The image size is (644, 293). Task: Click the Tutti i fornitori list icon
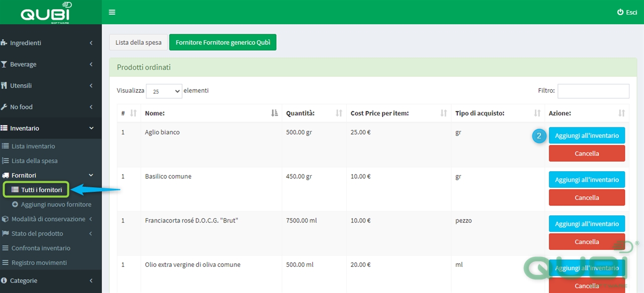click(15, 190)
